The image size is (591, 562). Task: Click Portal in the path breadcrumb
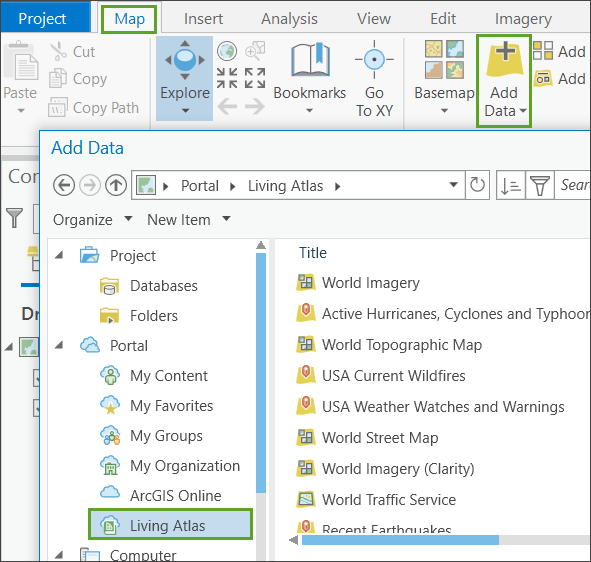pyautogui.click(x=200, y=186)
